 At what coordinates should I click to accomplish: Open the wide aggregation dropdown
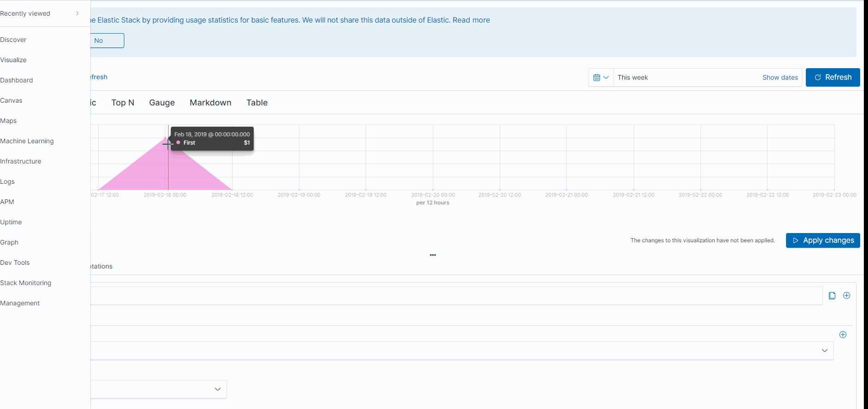coord(462,351)
